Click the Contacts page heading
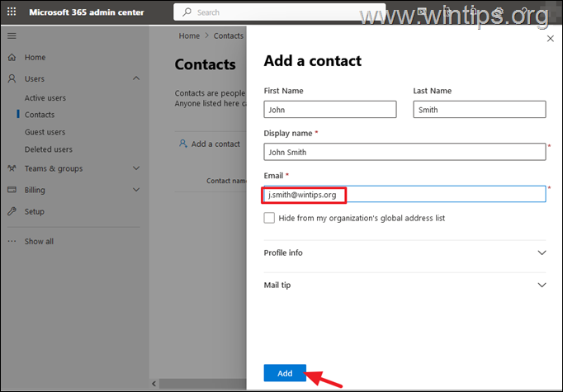 (x=205, y=64)
